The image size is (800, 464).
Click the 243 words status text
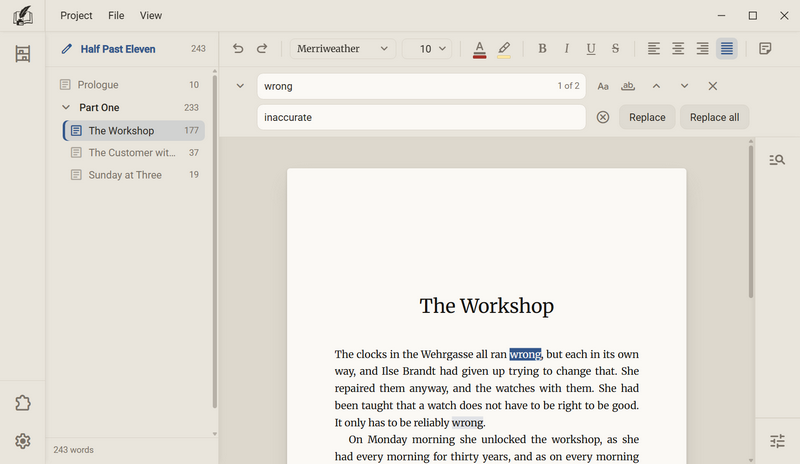click(x=73, y=450)
